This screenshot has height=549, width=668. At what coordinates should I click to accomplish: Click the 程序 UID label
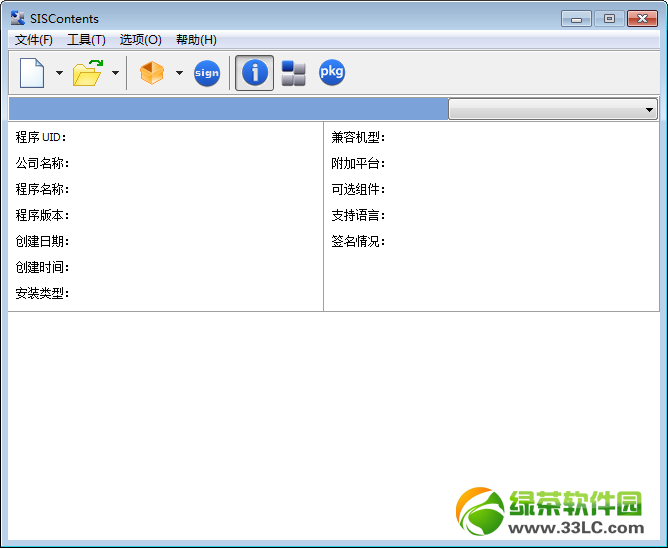tap(41, 137)
